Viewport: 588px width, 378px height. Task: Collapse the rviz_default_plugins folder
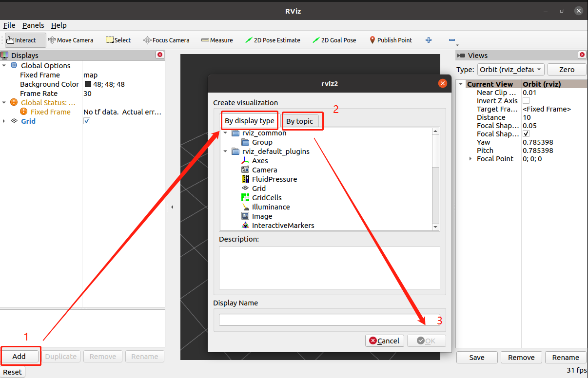(225, 151)
